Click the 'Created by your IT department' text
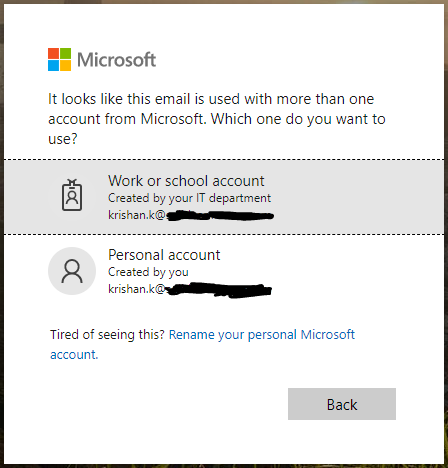Viewport: 448px width, 468px height. tap(189, 198)
